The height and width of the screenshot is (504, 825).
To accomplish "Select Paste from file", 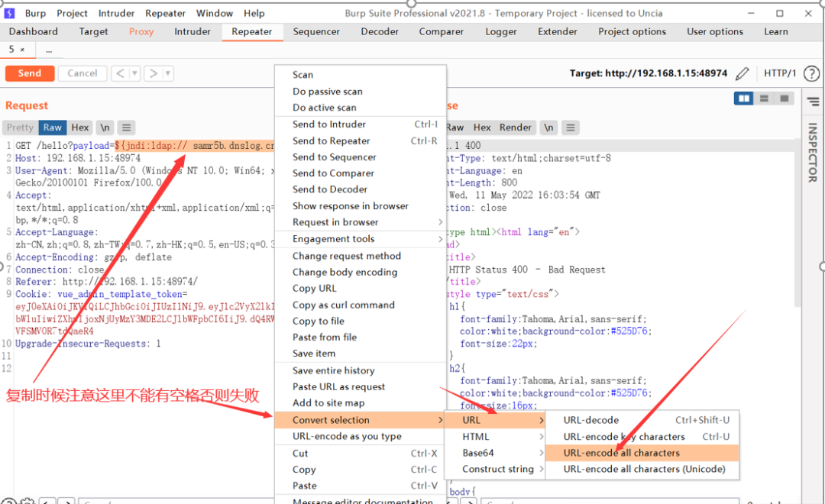I will coord(361,338).
